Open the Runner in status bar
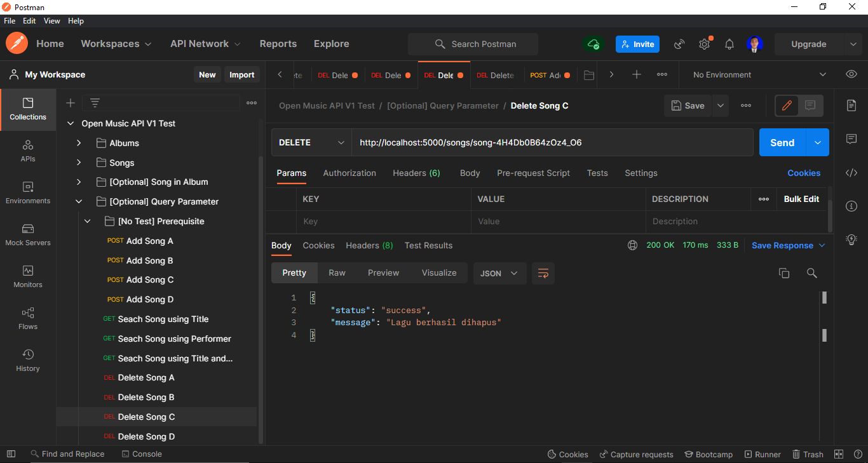The image size is (868, 463). coord(763,454)
